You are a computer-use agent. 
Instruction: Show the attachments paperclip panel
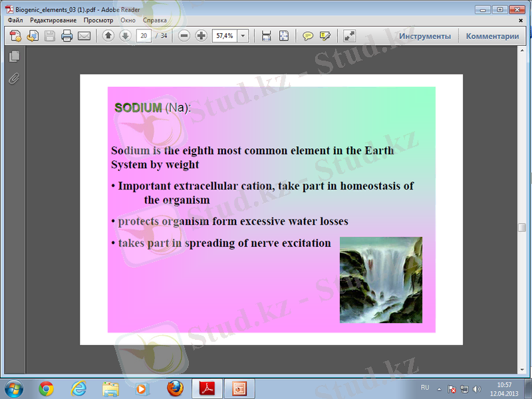click(x=14, y=78)
